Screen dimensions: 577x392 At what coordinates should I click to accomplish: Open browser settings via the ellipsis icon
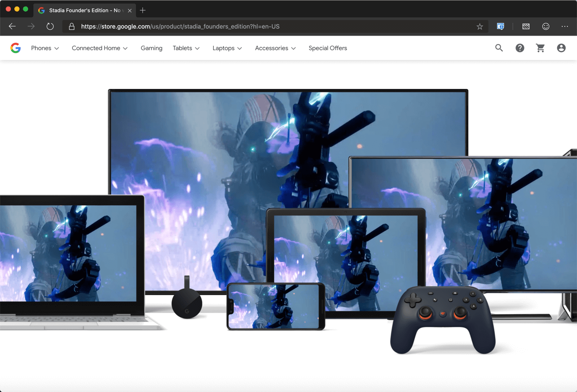point(564,26)
